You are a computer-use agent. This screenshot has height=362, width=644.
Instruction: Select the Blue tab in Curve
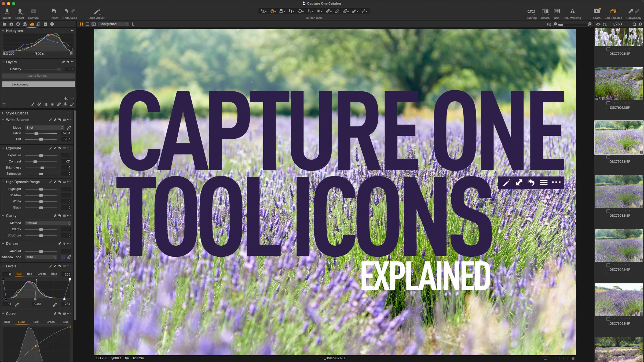pyautogui.click(x=65, y=322)
